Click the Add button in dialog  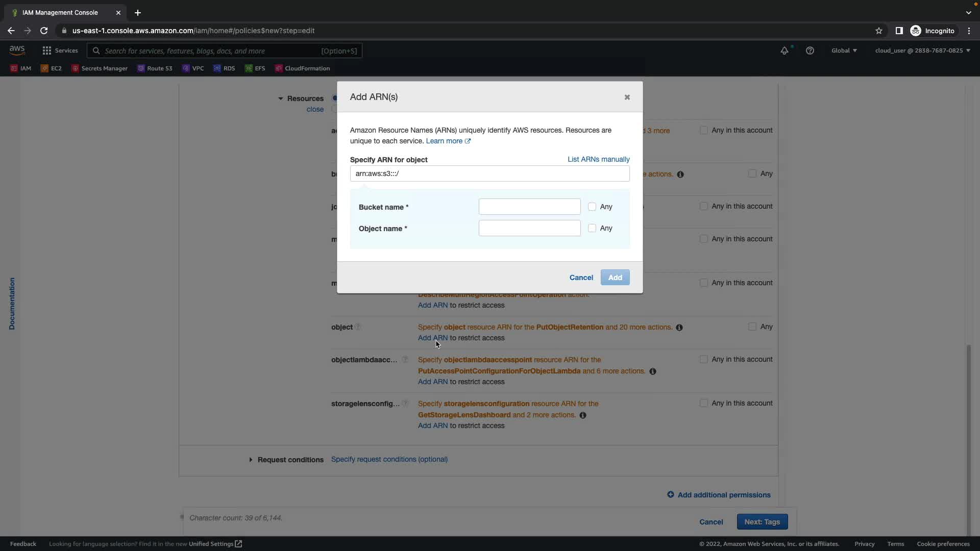pos(615,278)
